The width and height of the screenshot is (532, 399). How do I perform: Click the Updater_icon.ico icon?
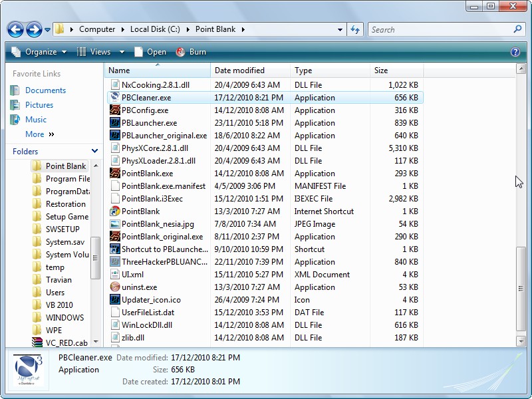click(115, 300)
